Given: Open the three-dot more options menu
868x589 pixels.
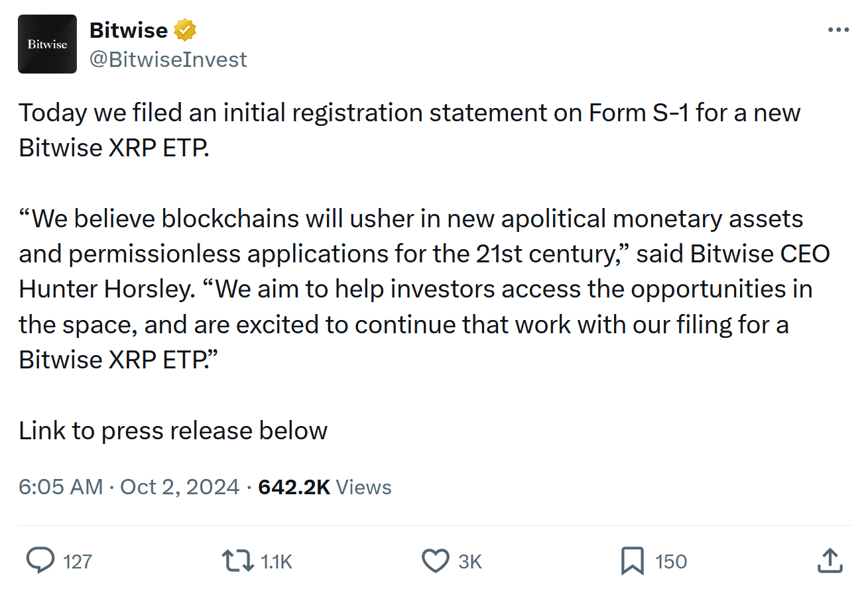Looking at the screenshot, I should (x=838, y=30).
